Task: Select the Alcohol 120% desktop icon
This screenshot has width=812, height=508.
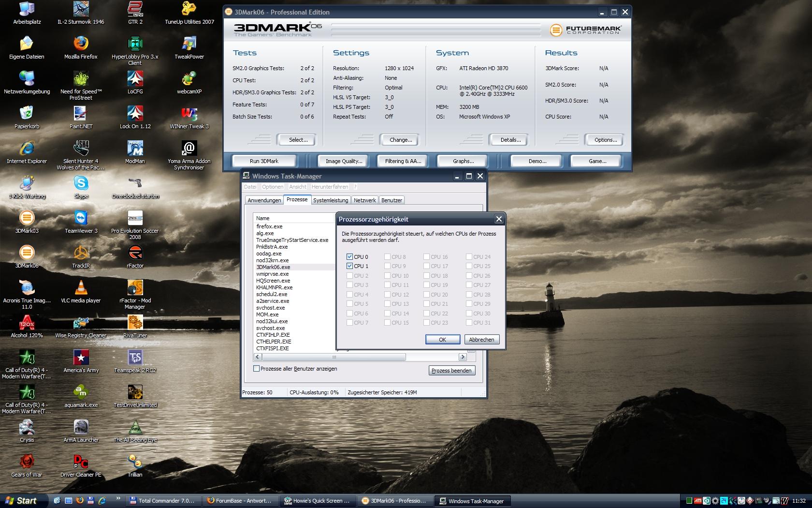Action: [27, 326]
